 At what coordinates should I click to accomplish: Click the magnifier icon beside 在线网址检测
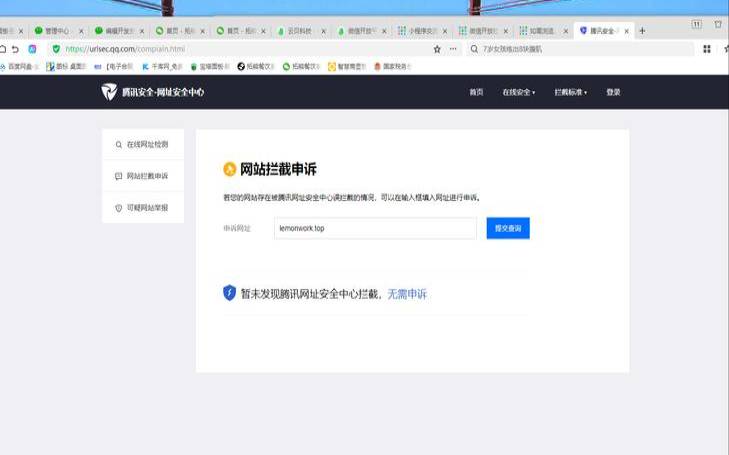point(119,145)
